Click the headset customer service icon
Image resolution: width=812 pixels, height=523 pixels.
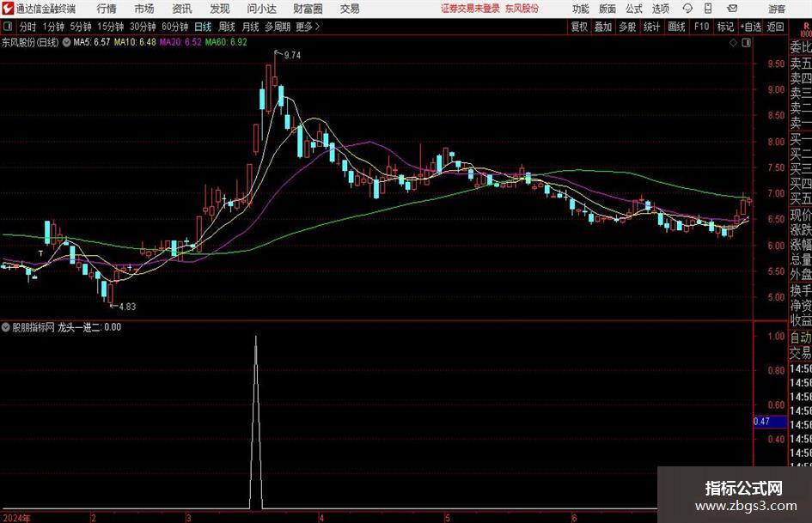(687, 9)
